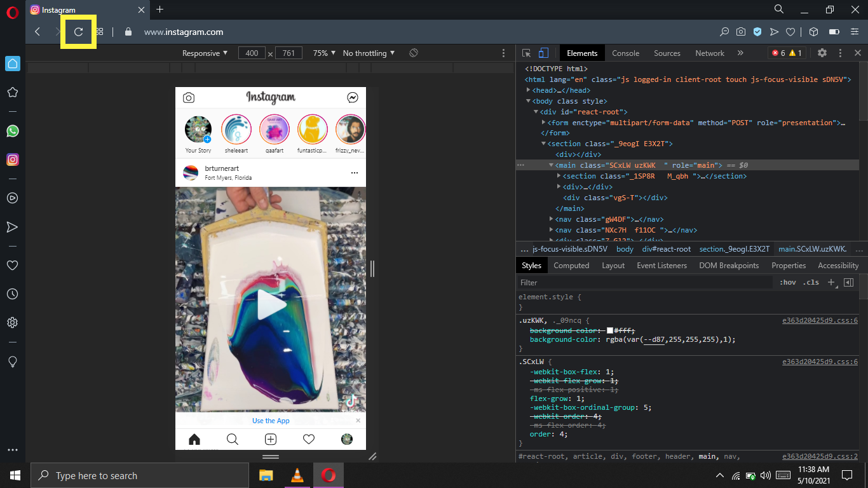Click the 6 errors counter badge

778,53
